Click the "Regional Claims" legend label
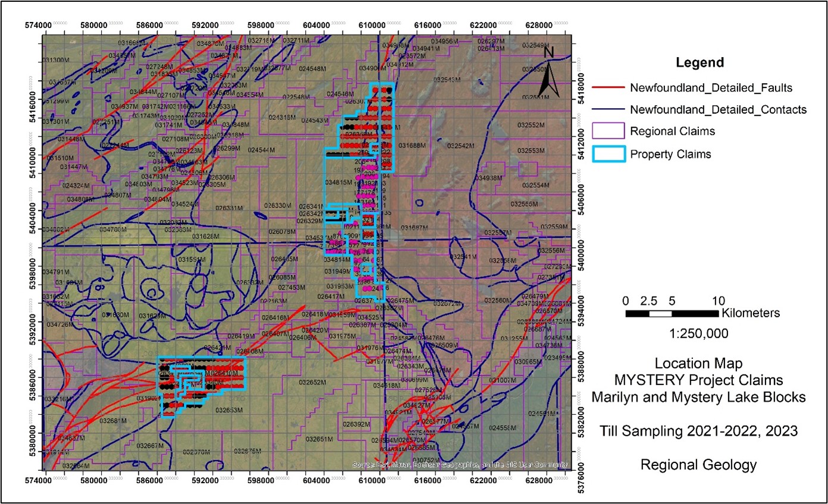This screenshot has width=828, height=504. tap(673, 131)
